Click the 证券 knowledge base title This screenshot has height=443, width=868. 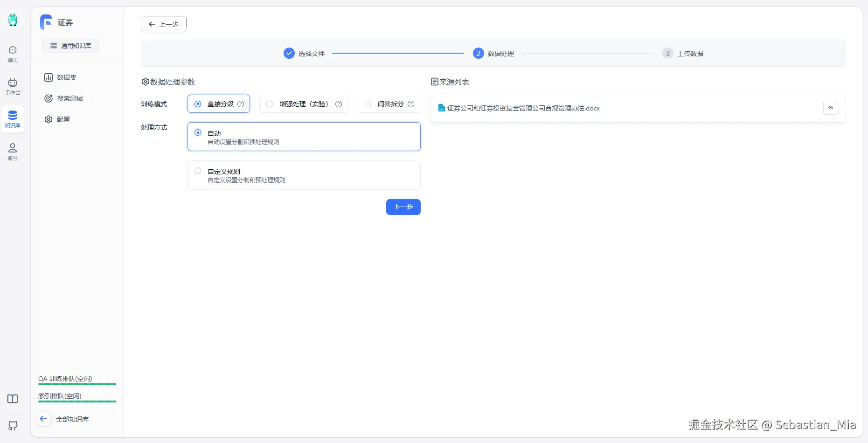[x=65, y=22]
